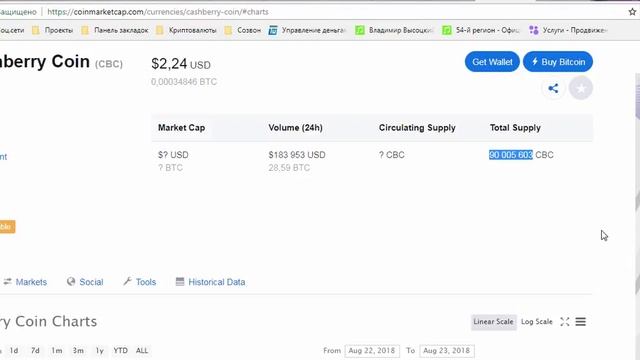The image size is (640, 360).
Task: Open the Historical Data tab
Action: click(211, 282)
